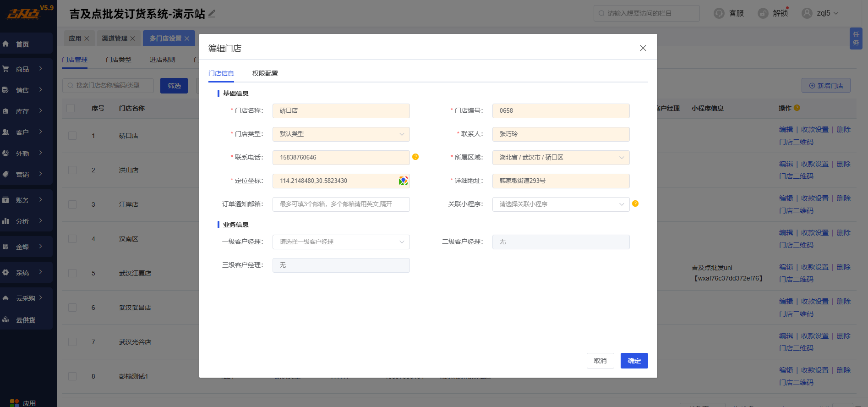Open the 门店管理 sub-tab

coord(75,60)
